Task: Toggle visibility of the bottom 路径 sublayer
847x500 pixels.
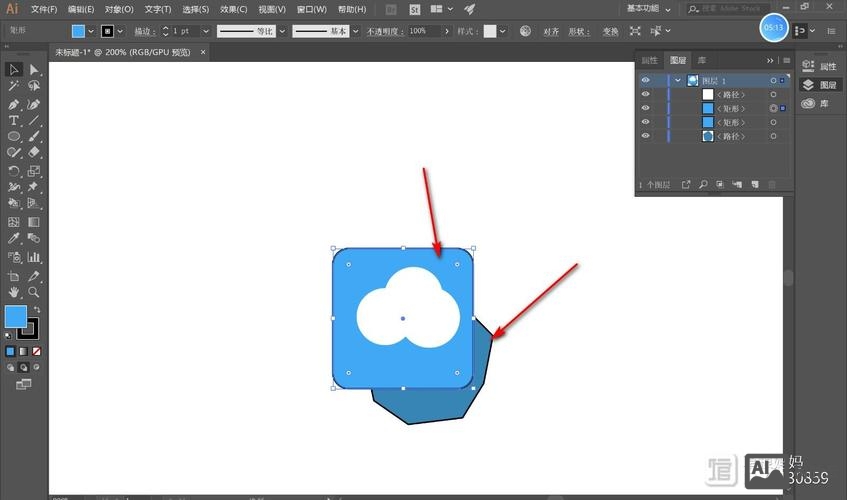Action: coord(645,135)
